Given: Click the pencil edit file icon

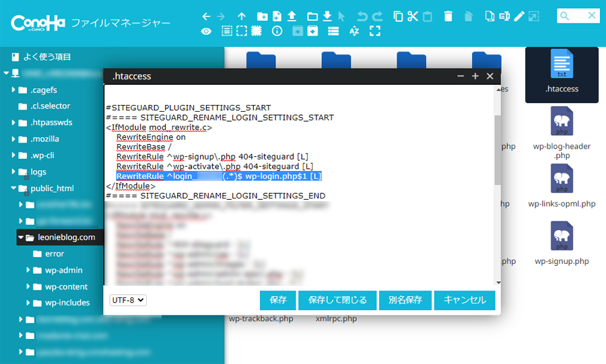Looking at the screenshot, I should pyautogui.click(x=519, y=16).
